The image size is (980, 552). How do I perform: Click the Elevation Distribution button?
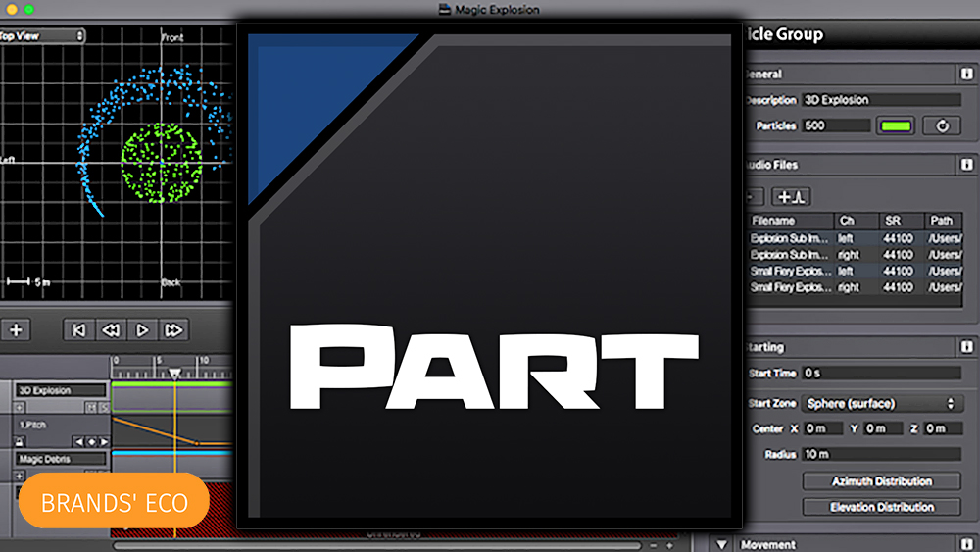pos(881,507)
